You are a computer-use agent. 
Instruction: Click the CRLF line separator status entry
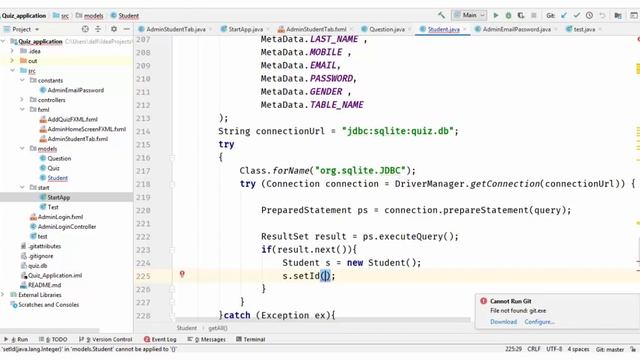(534, 349)
